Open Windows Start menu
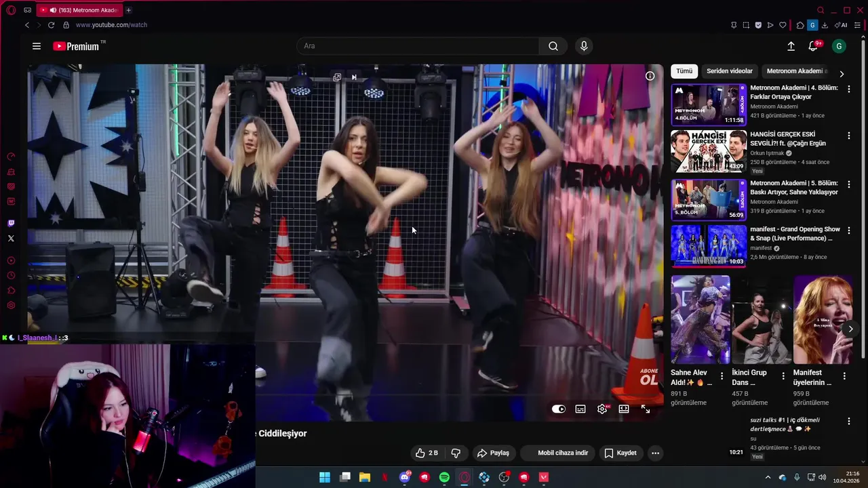 (325, 477)
